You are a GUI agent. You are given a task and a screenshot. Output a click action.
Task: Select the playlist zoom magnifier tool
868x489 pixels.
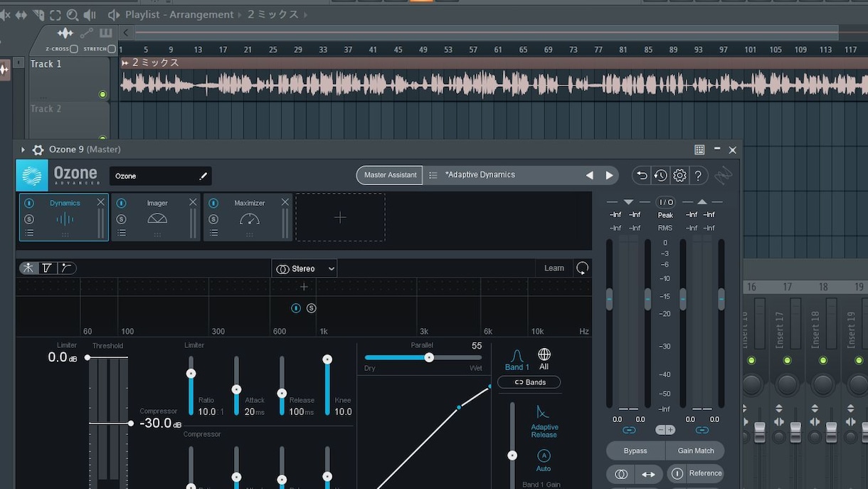(x=73, y=15)
